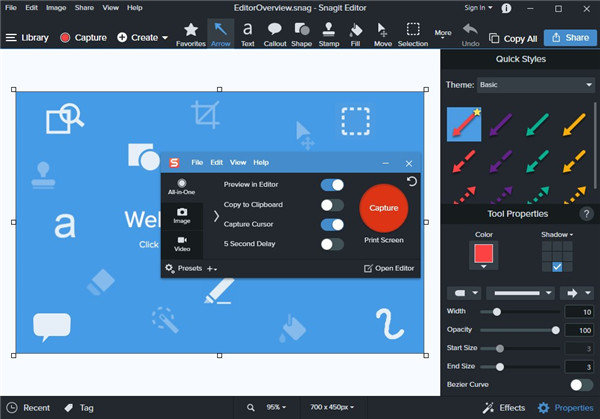Open the Share menu in menu bar
Viewport: 600px width, 419px height.
tap(84, 8)
